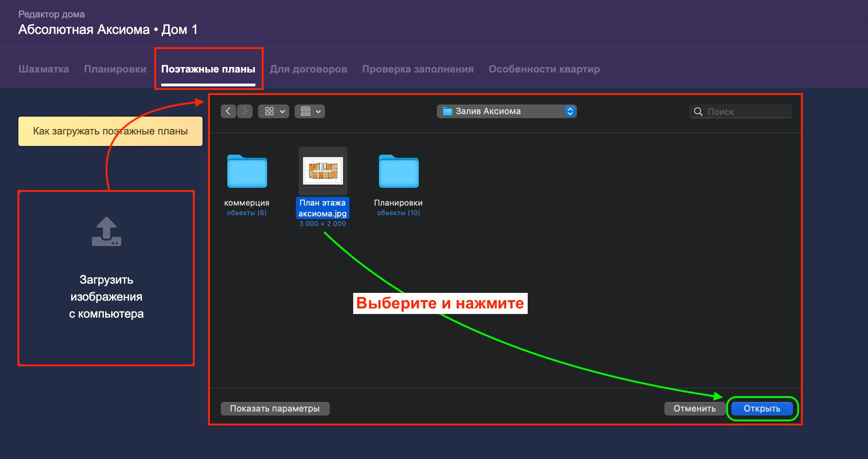This screenshot has height=459, width=868.
Task: Click the magnifier icon in search field
Action: tap(698, 112)
